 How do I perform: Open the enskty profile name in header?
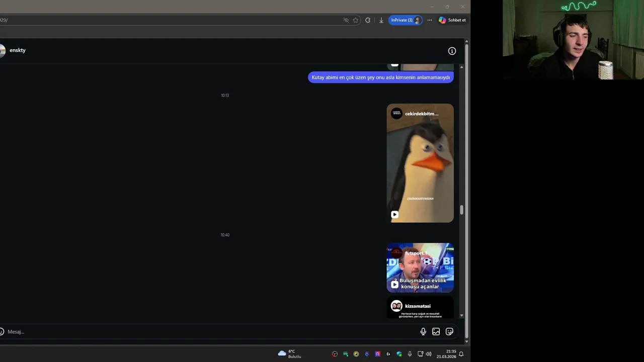18,50
